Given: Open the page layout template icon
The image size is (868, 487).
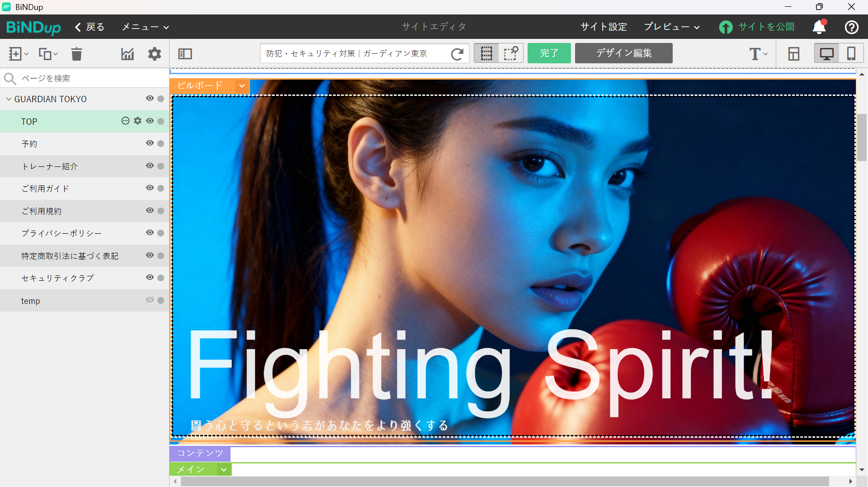Looking at the screenshot, I should pyautogui.click(x=793, y=54).
